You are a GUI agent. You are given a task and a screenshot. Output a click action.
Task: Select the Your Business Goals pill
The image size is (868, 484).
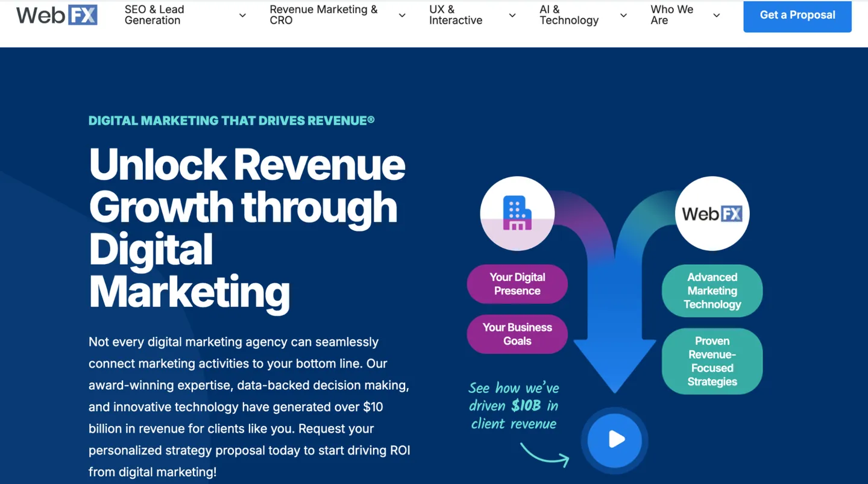[517, 334]
